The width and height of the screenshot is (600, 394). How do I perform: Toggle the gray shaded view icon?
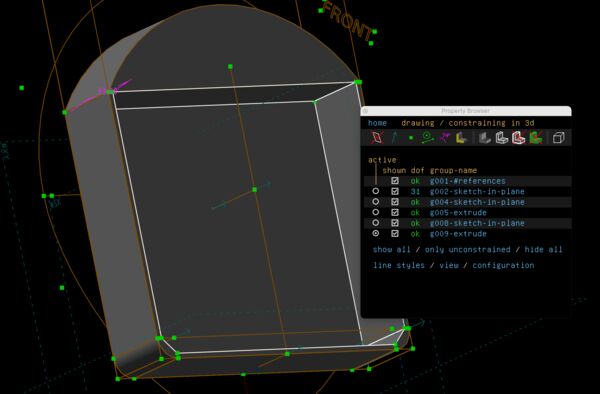coord(485,138)
